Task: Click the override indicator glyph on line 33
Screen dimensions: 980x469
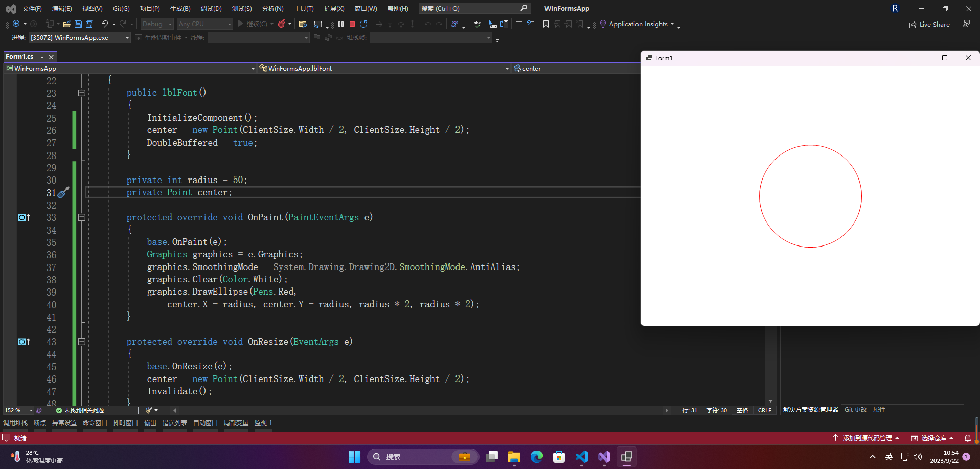Action: pos(24,217)
